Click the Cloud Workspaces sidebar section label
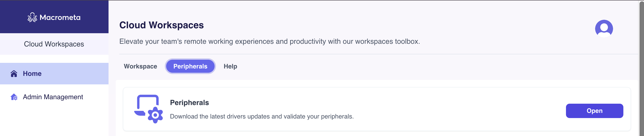 tap(54, 44)
